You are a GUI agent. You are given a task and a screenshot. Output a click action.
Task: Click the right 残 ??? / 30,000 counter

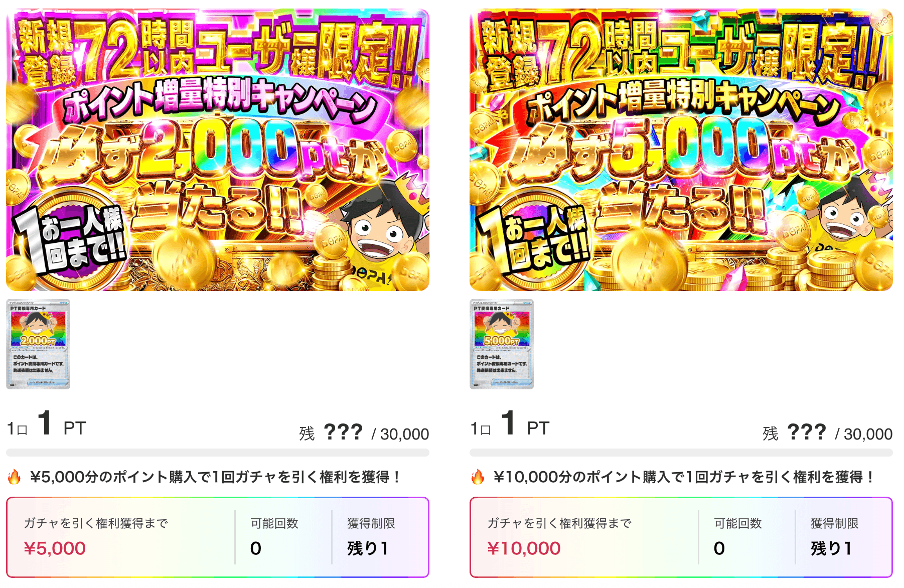(x=828, y=432)
